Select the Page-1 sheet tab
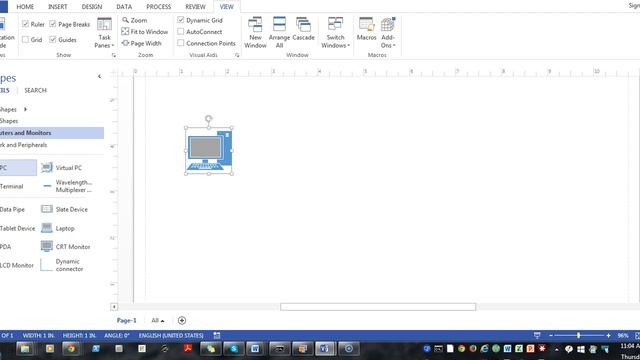 click(127, 320)
